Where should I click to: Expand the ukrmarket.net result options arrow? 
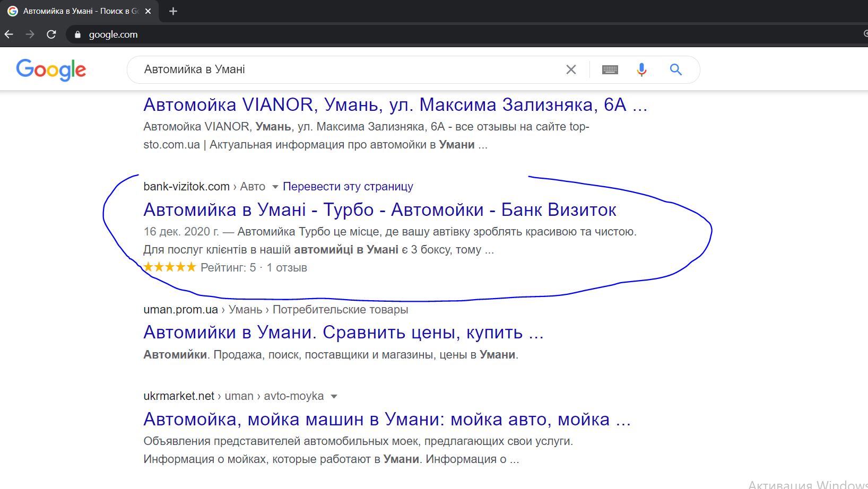point(334,396)
